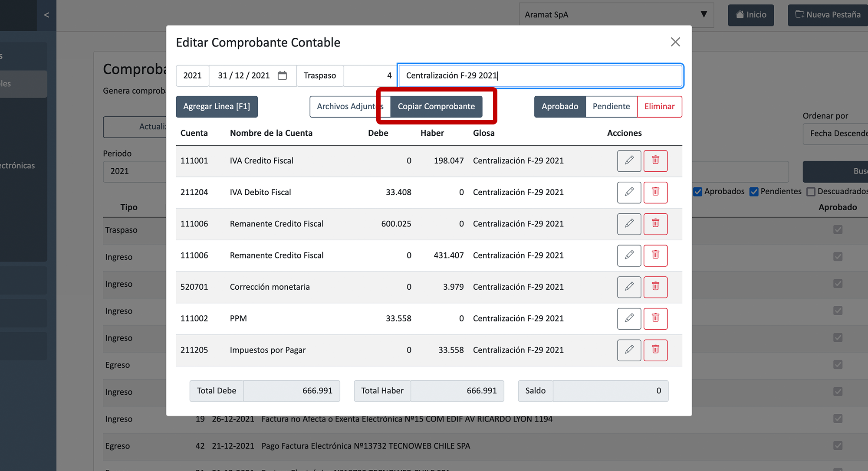Delete the Impuestos por Pagar line
The width and height of the screenshot is (868, 471).
[x=655, y=350]
